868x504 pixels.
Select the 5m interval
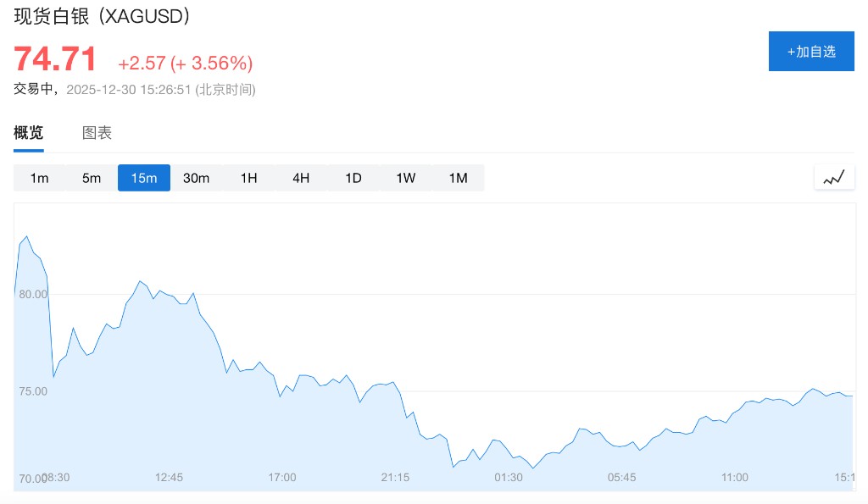point(92,178)
